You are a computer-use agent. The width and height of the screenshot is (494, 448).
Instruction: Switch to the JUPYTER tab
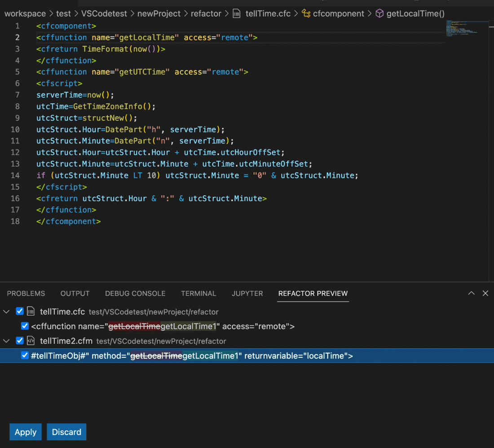point(247,293)
